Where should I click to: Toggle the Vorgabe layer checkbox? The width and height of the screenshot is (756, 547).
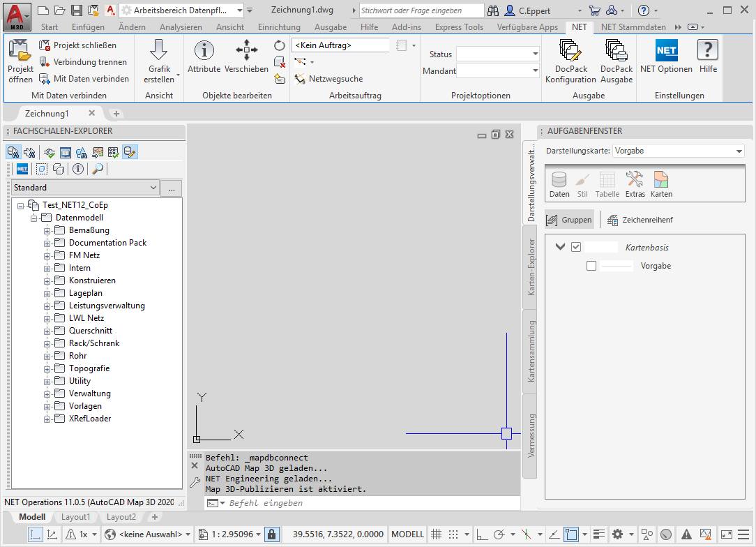click(591, 266)
